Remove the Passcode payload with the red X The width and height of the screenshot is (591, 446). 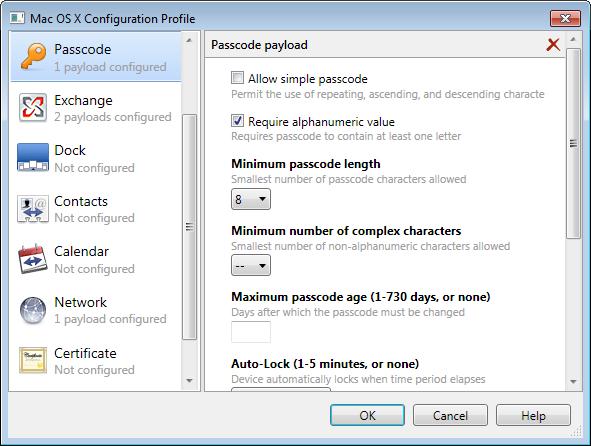coord(553,44)
